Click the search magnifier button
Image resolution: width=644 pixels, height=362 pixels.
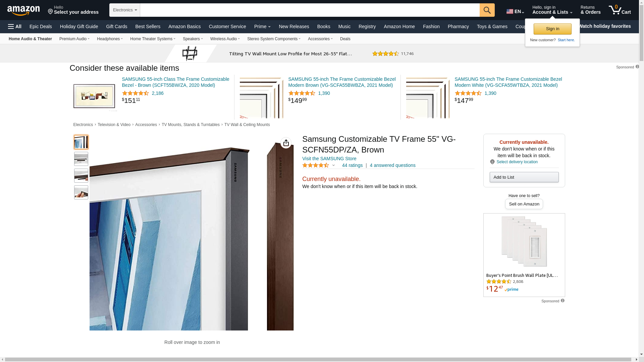487,10
